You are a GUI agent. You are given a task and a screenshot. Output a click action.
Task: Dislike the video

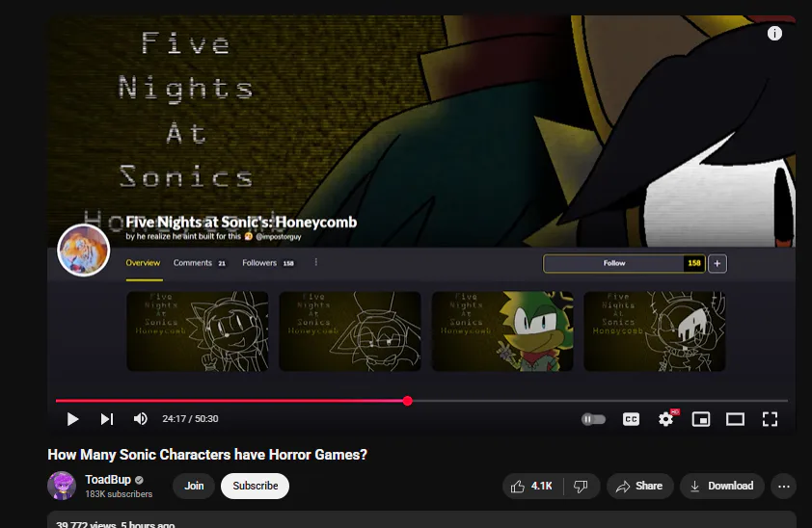coord(582,487)
